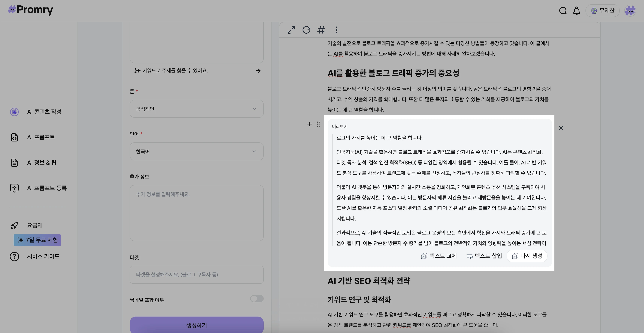The image size is (644, 333).
Task: Open the 톤 dropdown showing 공식적인
Action: click(x=197, y=109)
